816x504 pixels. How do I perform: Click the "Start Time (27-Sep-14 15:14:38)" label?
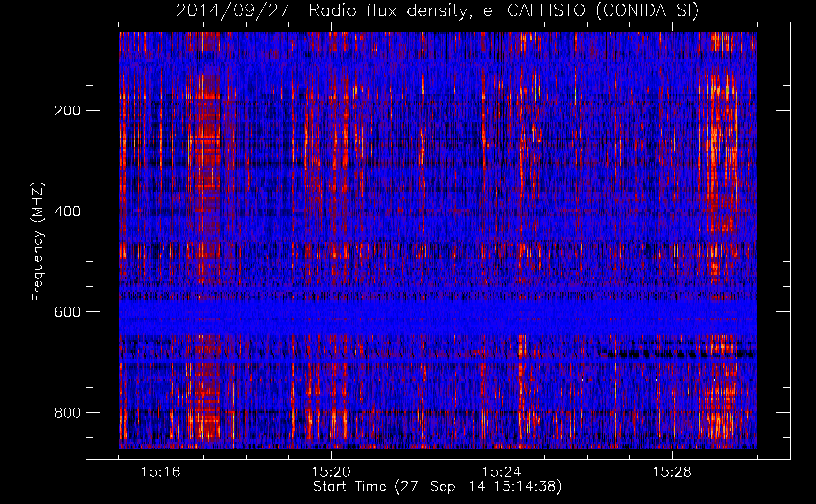pyautogui.click(x=437, y=487)
